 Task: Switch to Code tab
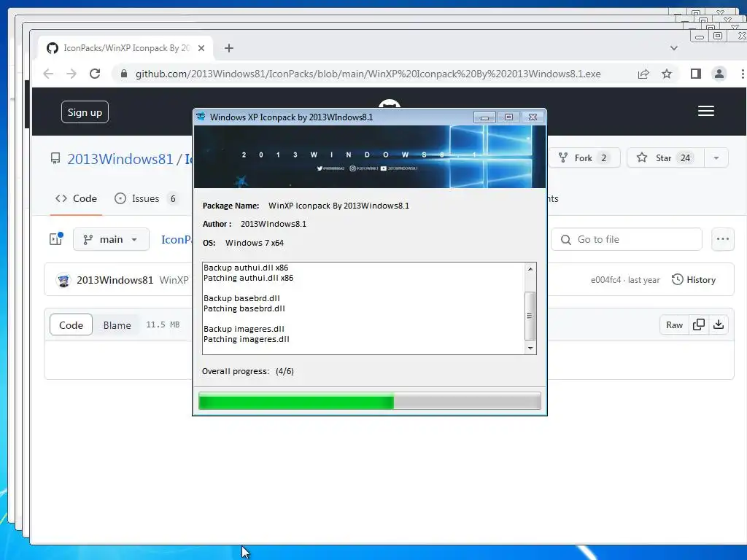(x=76, y=198)
